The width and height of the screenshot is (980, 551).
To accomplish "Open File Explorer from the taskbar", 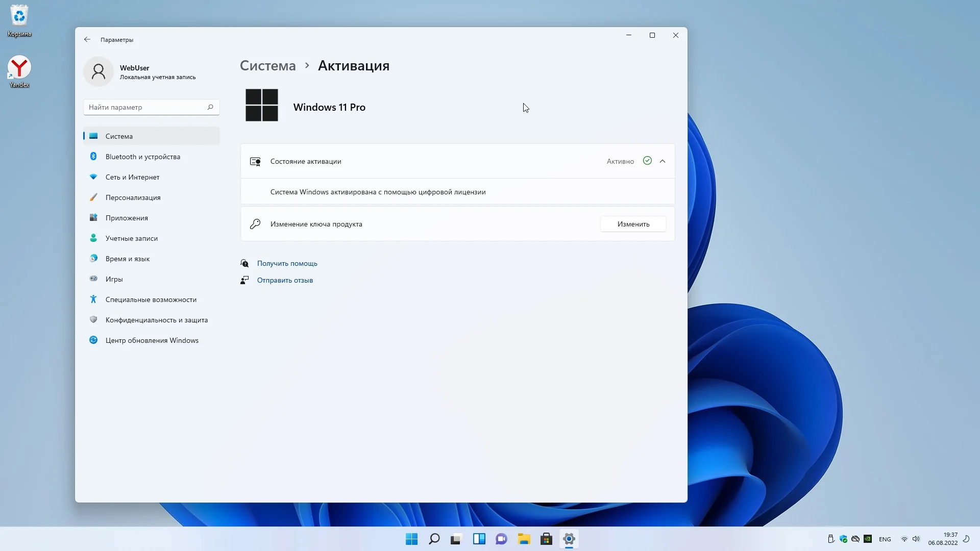I will [524, 539].
